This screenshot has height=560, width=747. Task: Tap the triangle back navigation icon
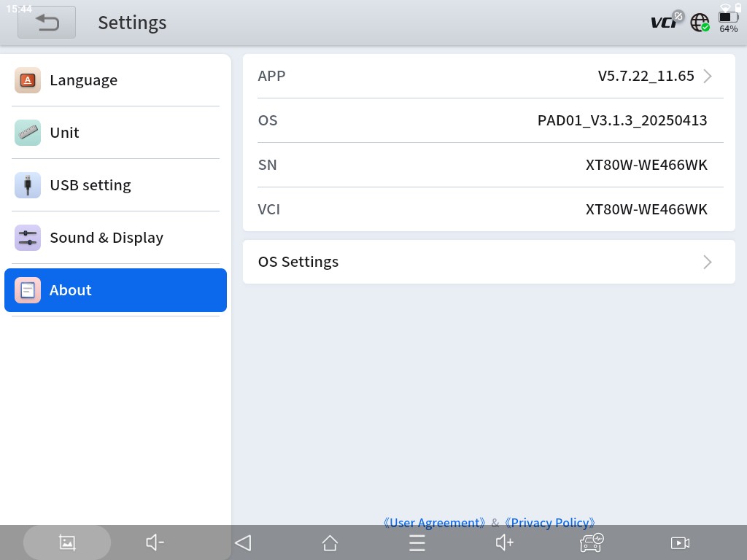click(243, 542)
